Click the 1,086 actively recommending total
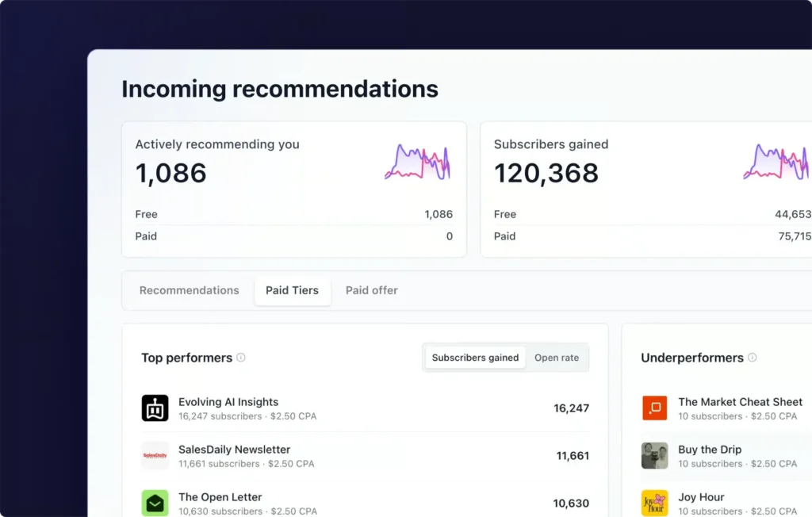Viewport: 812px width, 517px height. 171,173
